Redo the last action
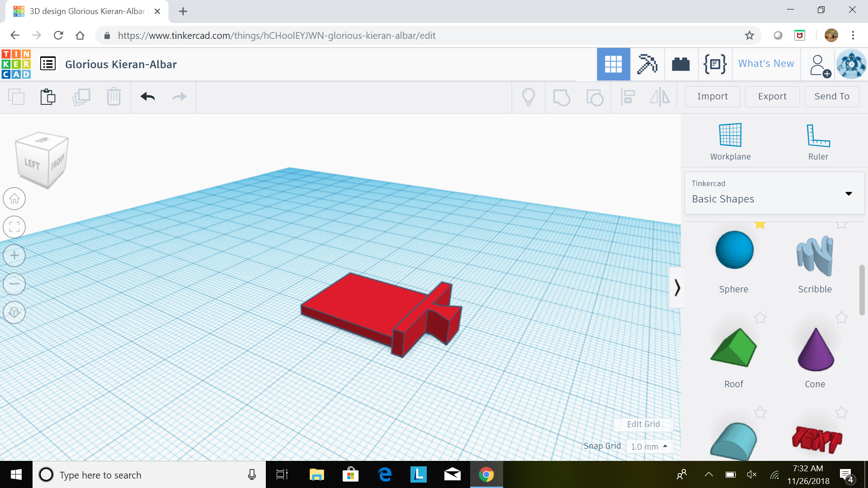The width and height of the screenshot is (868, 488). [x=179, y=97]
